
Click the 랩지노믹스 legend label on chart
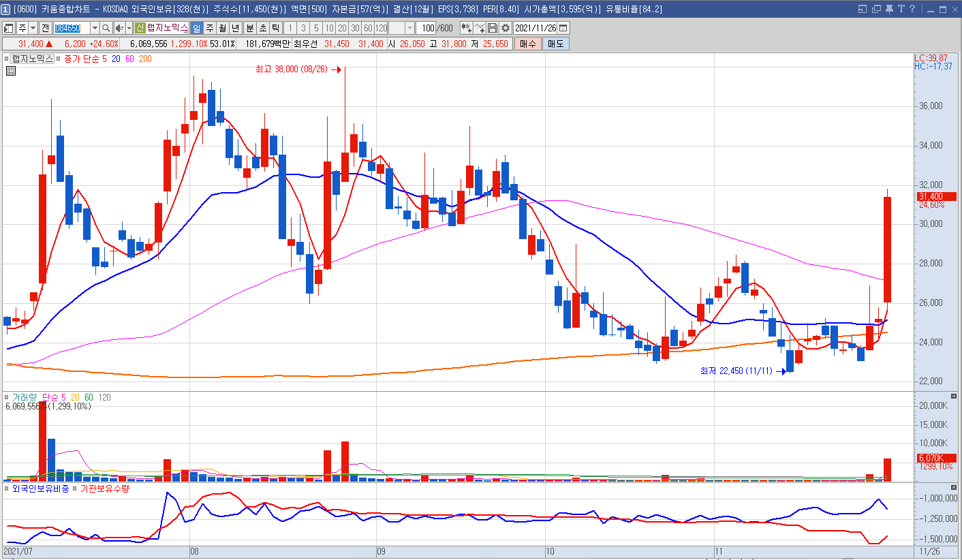(32, 59)
